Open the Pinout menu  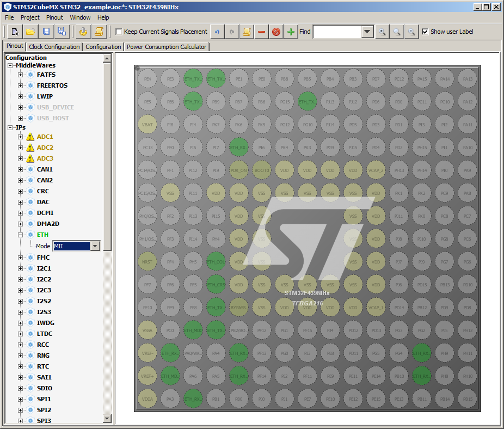click(54, 17)
